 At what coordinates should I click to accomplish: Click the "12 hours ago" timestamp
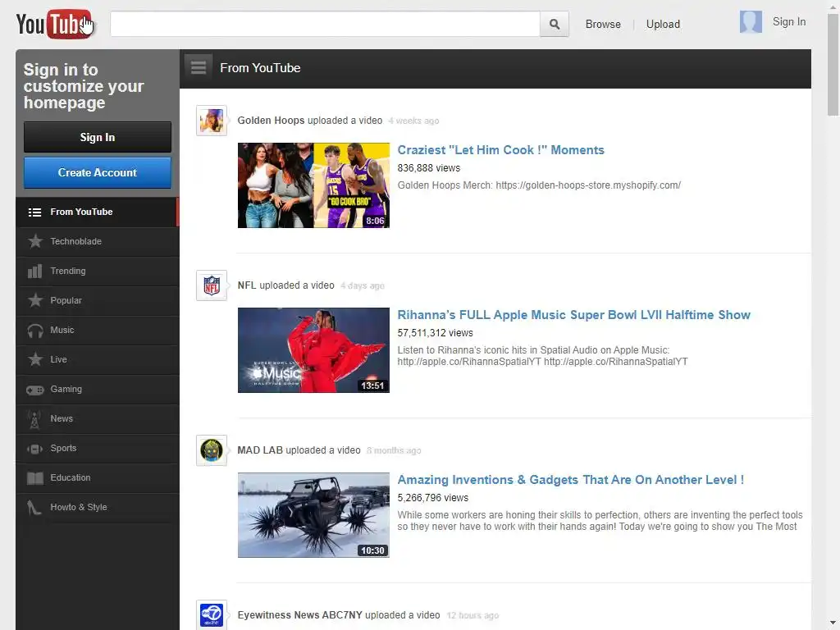[472, 615]
